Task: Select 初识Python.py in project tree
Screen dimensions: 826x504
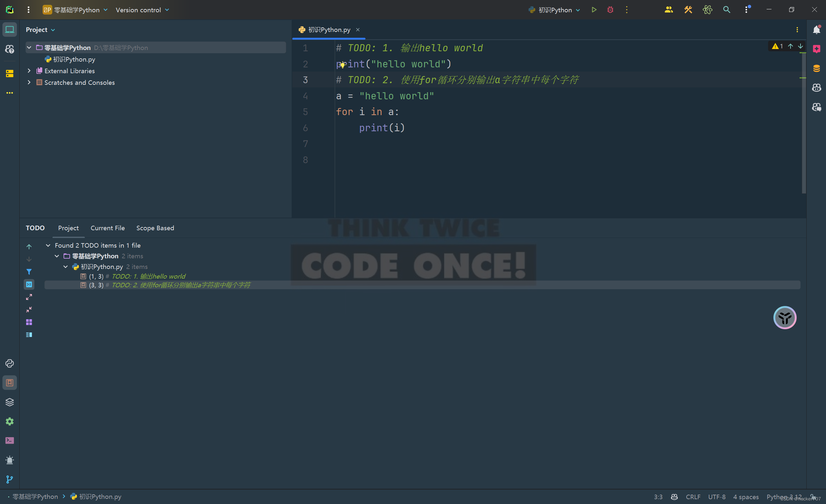Action: (x=70, y=59)
